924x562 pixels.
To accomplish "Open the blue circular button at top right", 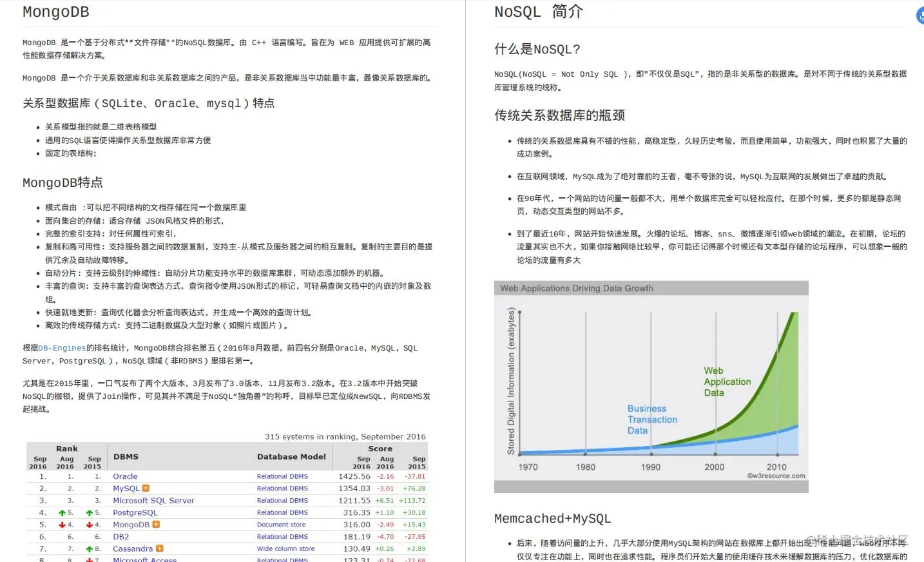I will pyautogui.click(x=919, y=15).
